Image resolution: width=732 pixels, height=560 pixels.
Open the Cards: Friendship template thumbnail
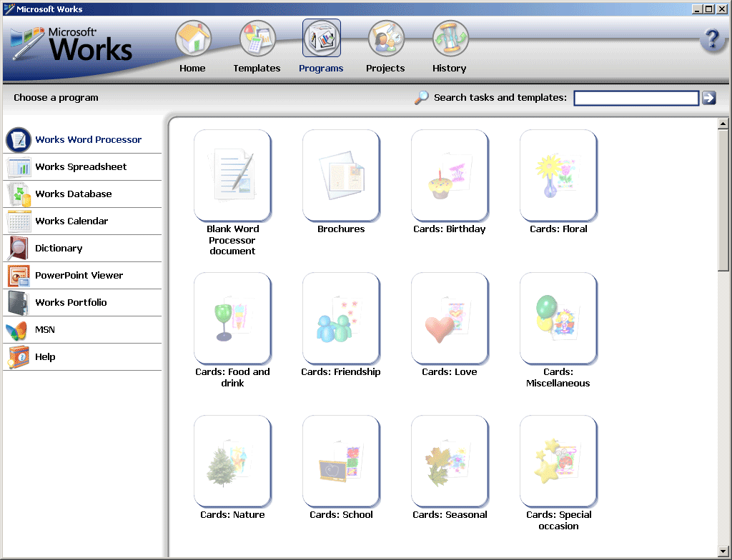click(x=341, y=318)
